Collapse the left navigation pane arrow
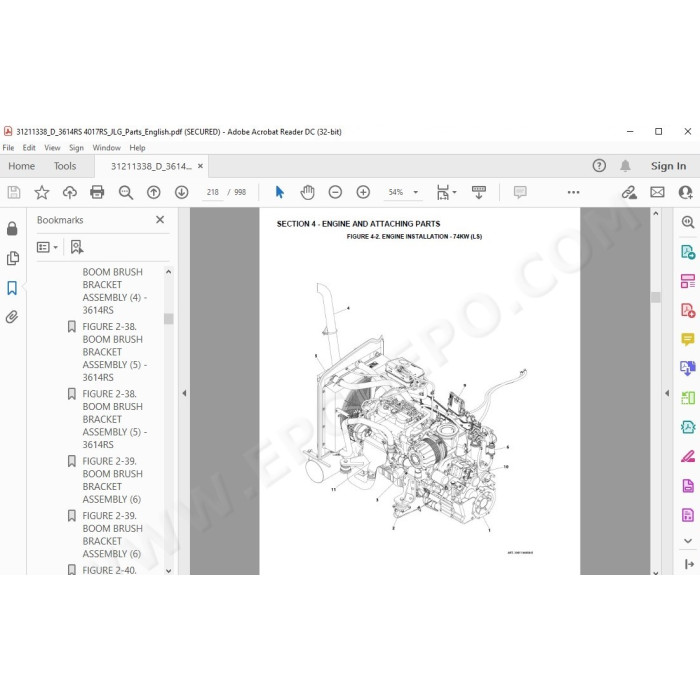Viewport: 700px width, 700px height. point(184,393)
